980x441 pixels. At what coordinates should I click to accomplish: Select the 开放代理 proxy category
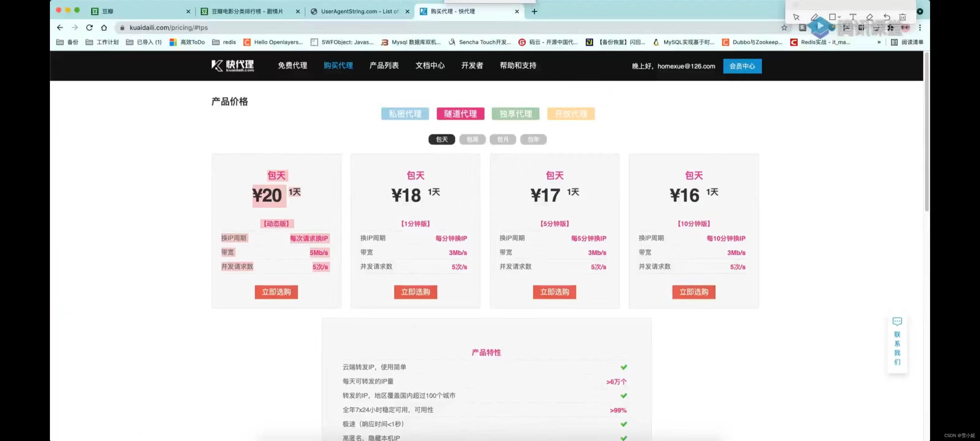point(571,113)
